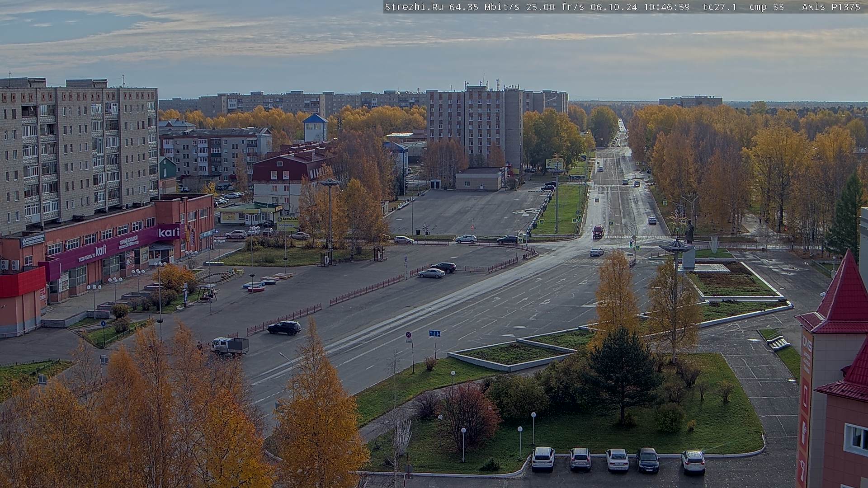Select the Axis P1375 camera model text
Image resolution: width=868 pixels, height=488 pixels.
click(831, 7)
